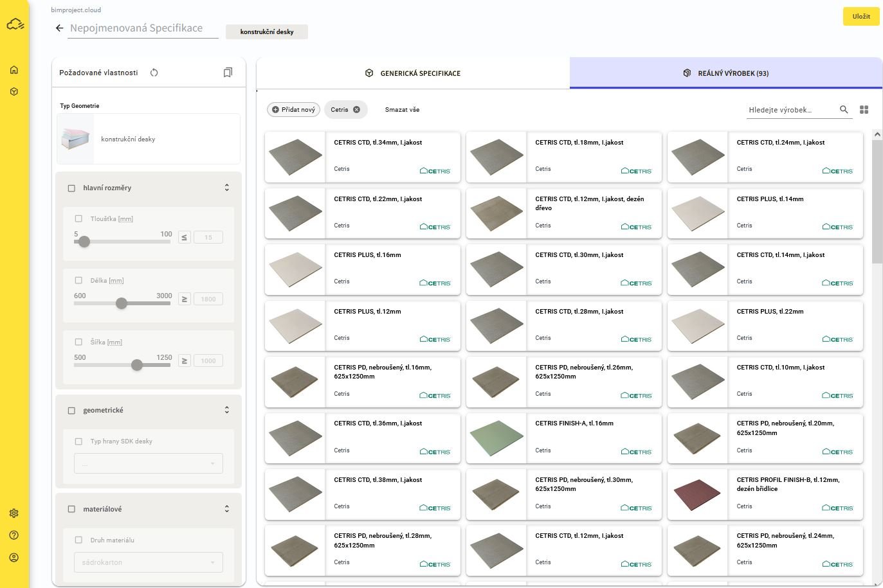This screenshot has height=588, width=883.
Task: Open the Typ hrany SDK desky dropdown
Action: [x=149, y=463]
